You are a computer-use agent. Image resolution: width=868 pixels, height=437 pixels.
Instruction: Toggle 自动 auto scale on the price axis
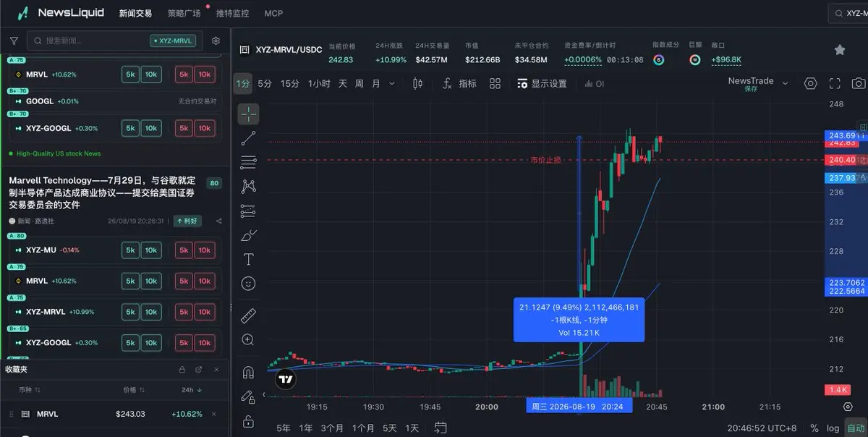point(855,428)
